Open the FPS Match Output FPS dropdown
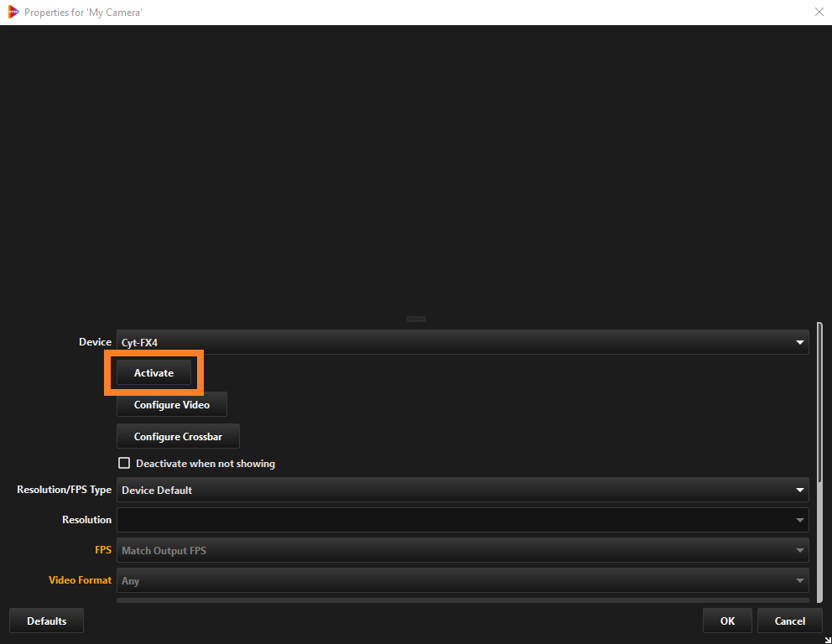The height and width of the screenshot is (644, 832). (x=463, y=550)
